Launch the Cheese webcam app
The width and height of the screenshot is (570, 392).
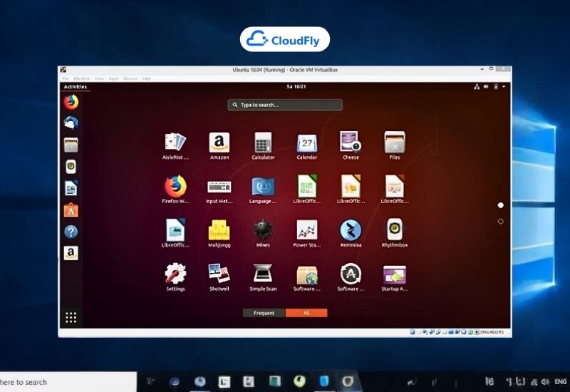[351, 145]
